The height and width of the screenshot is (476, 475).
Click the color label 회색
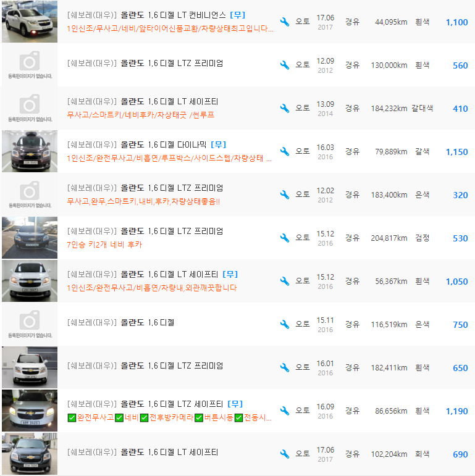coord(422,454)
